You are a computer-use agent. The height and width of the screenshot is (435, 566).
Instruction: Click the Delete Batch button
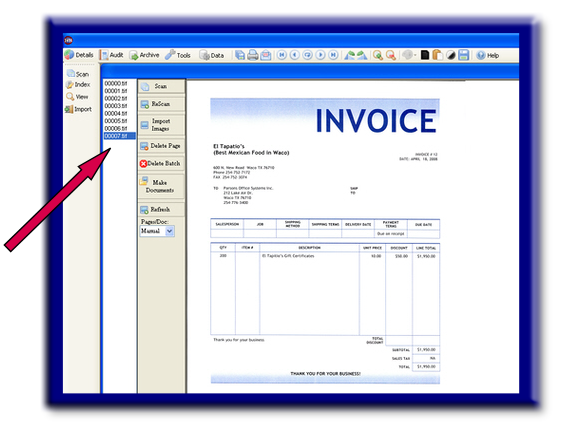tap(161, 164)
